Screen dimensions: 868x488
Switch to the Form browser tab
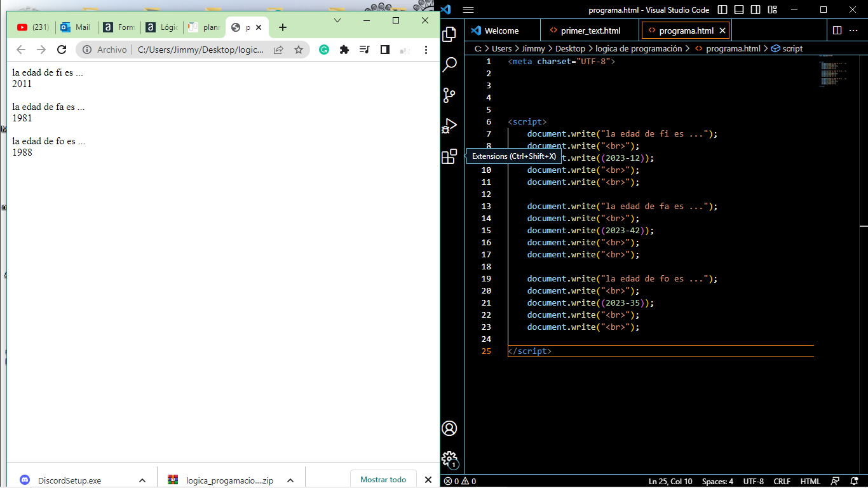tap(119, 27)
